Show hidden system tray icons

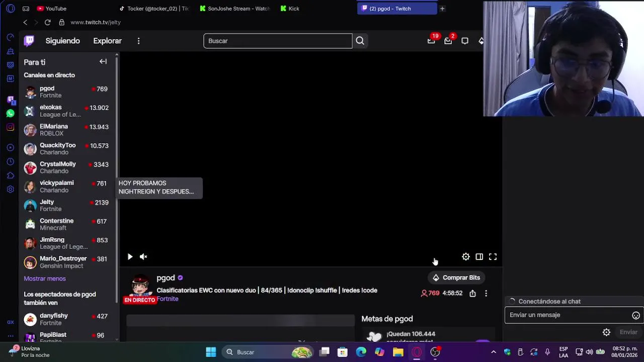[493, 352]
